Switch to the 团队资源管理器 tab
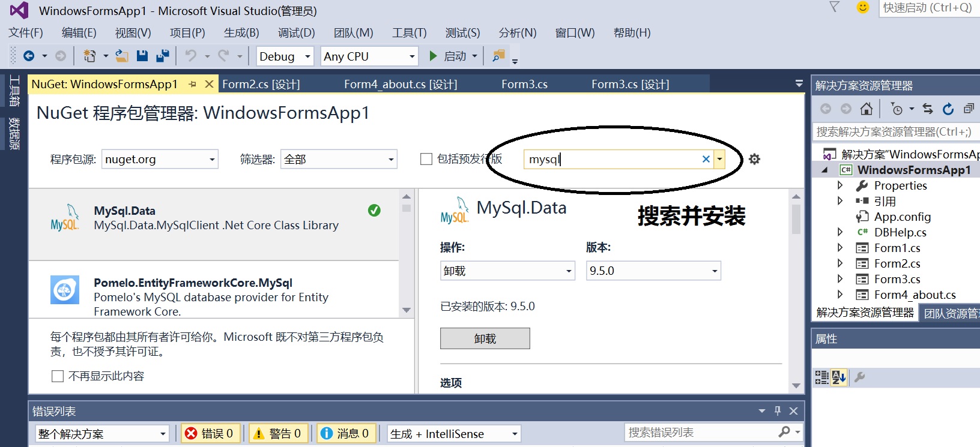Viewport: 980px width, 447px height. coord(951,313)
